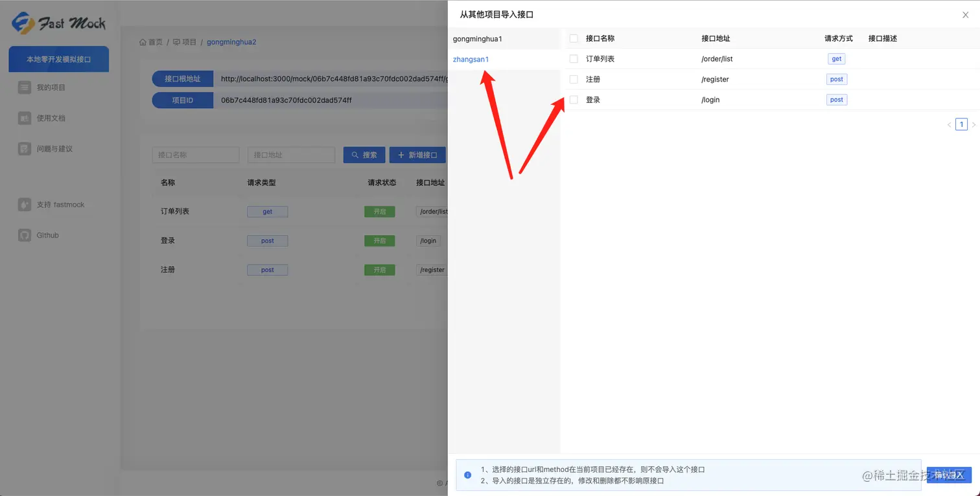Click 接口名称 column header in drawer
The width and height of the screenshot is (980, 496).
[600, 38]
